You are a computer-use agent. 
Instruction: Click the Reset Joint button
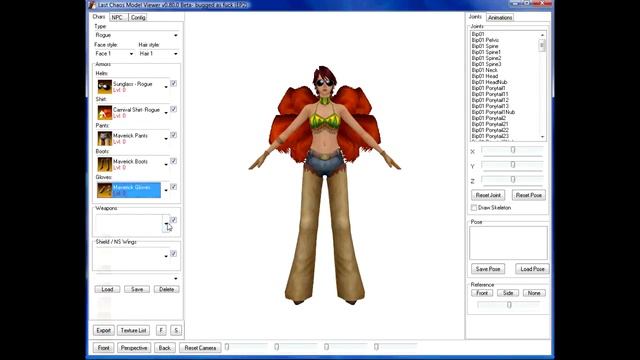click(488, 195)
